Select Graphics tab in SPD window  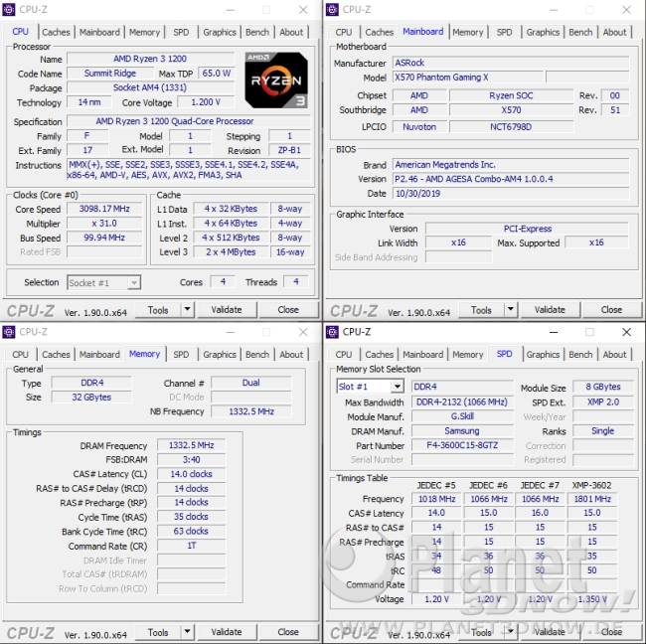[543, 355]
